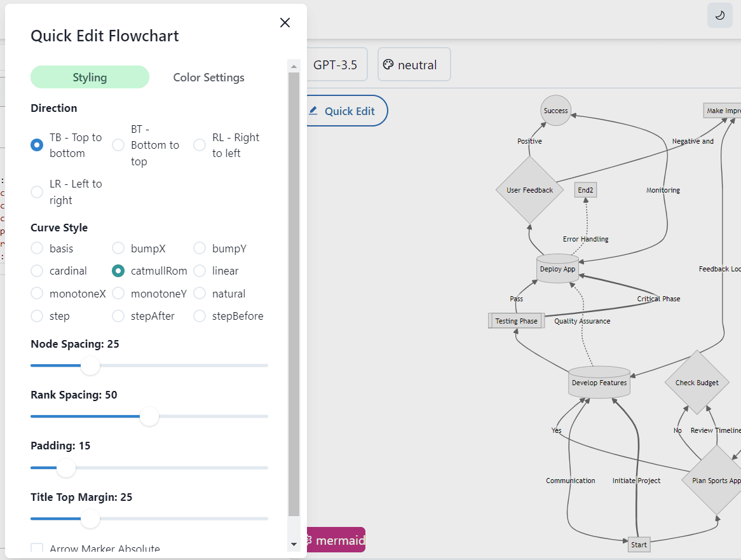Image resolution: width=741 pixels, height=560 pixels.
Task: Choose the linear curve style
Action: (x=199, y=271)
